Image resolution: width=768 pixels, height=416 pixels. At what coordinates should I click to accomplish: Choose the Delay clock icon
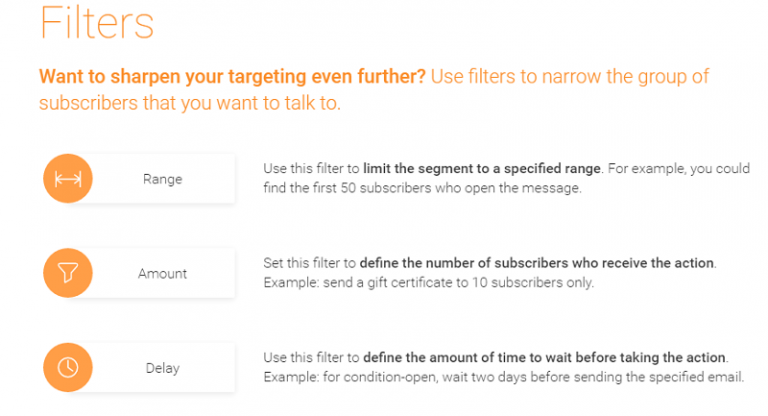coord(68,367)
